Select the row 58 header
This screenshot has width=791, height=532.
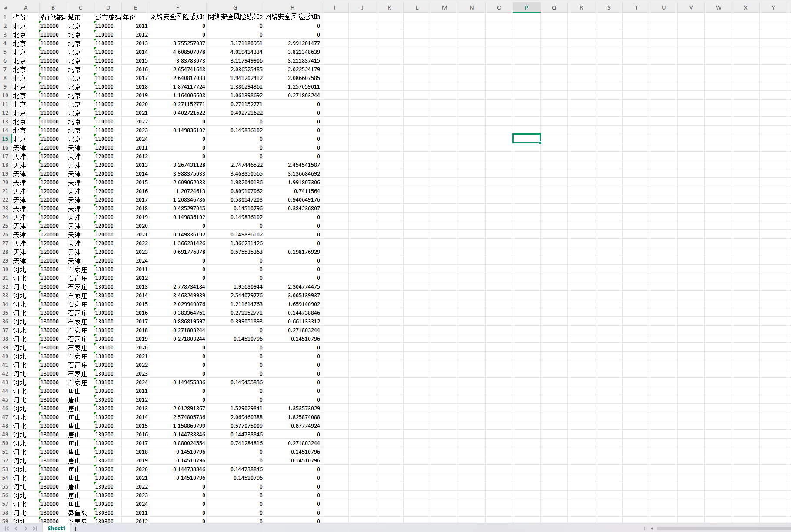click(x=5, y=512)
